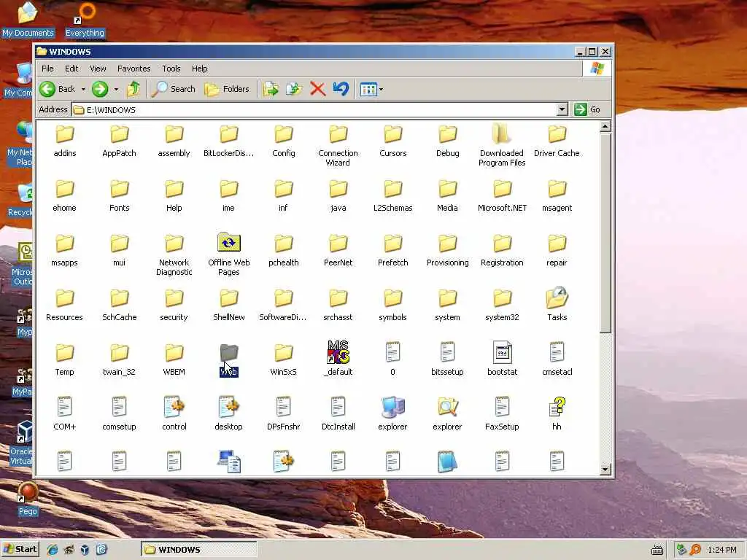
Task: Open the Edit menu
Action: pos(71,69)
